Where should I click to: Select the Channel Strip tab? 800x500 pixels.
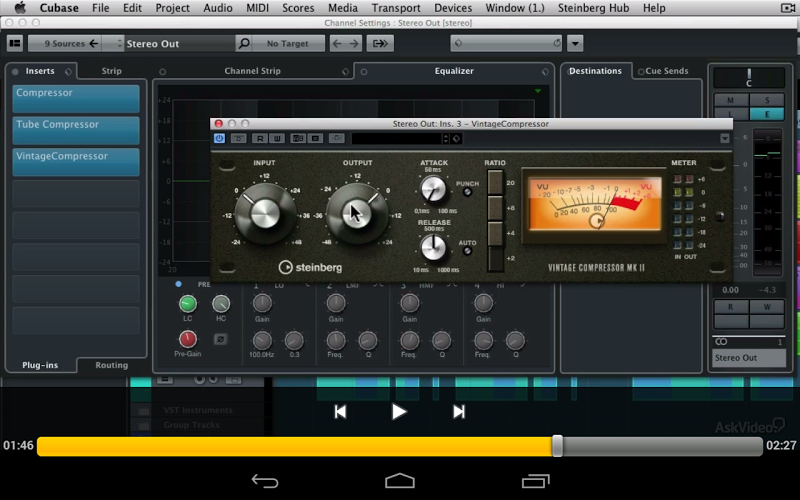pyautogui.click(x=253, y=71)
